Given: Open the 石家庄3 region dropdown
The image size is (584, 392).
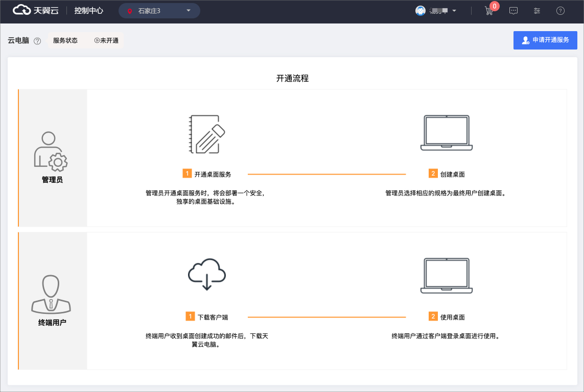Looking at the screenshot, I should [x=159, y=10].
